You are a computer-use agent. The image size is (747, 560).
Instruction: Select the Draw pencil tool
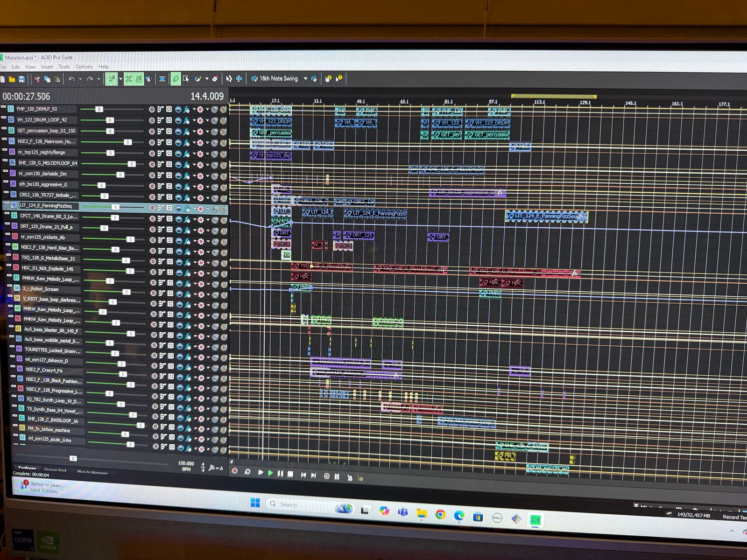[176, 79]
